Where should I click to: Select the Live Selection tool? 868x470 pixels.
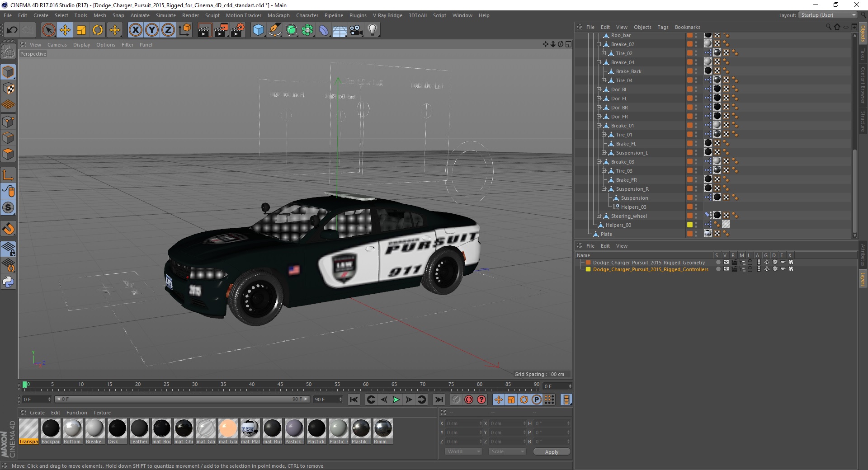[x=48, y=30]
